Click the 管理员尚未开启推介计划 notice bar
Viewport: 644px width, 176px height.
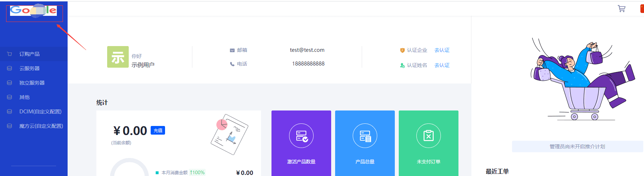tap(577, 146)
